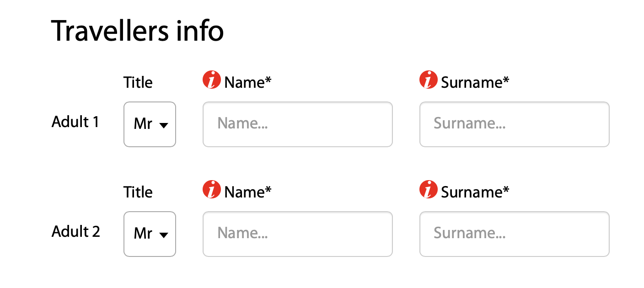Click the Surname* label for Adult 2
The height and width of the screenshot is (288, 644).
475,192
